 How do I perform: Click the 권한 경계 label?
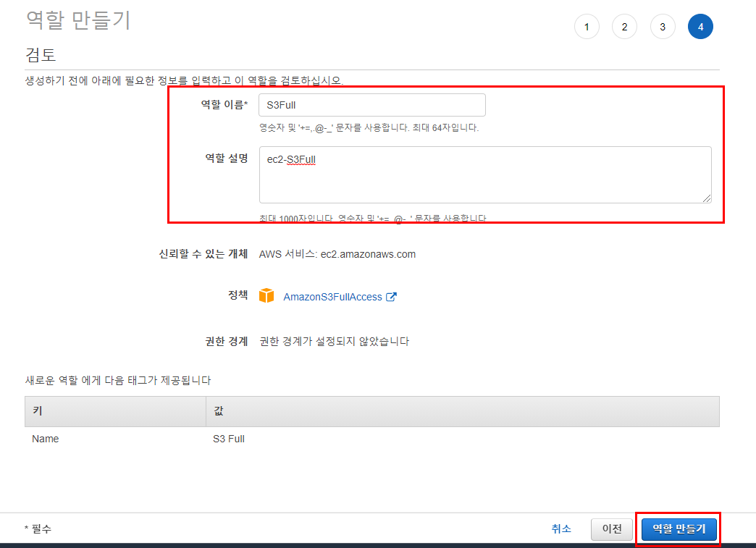[227, 342]
